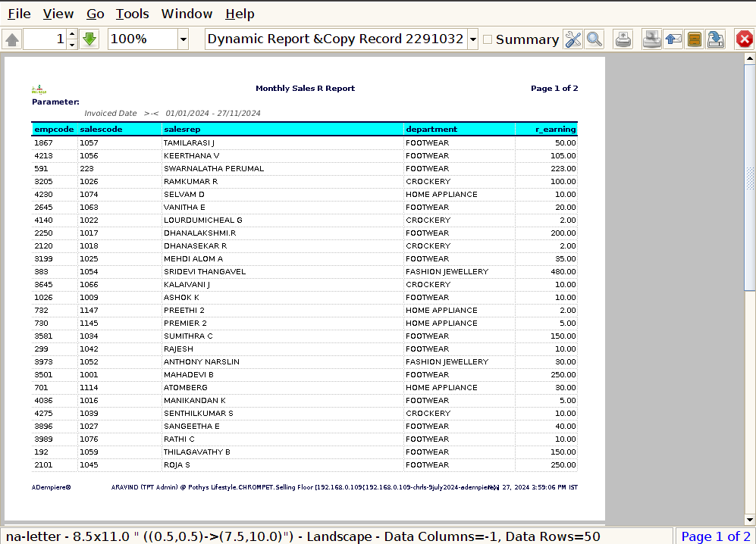
Task: Click salesrep SELVAM D
Action: click(184, 194)
